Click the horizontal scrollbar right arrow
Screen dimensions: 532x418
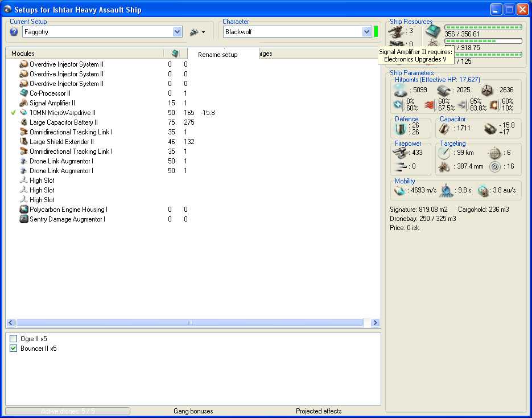click(376, 322)
